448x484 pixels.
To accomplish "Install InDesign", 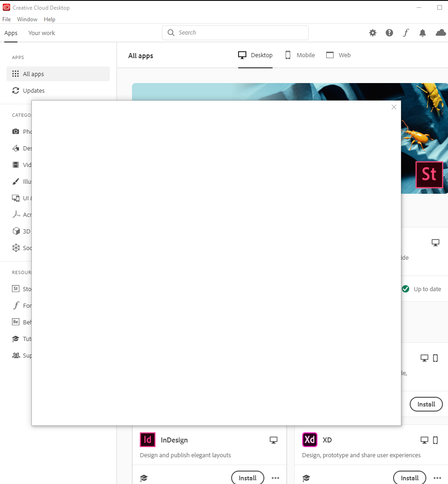I will pyautogui.click(x=248, y=478).
